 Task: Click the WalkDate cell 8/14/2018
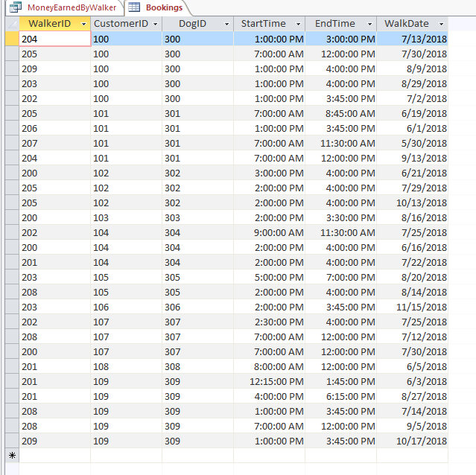tap(412, 292)
